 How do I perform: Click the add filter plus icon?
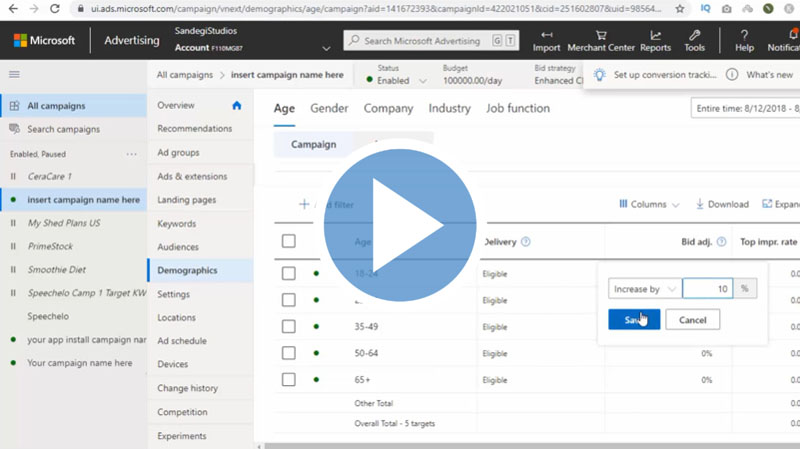(x=304, y=204)
